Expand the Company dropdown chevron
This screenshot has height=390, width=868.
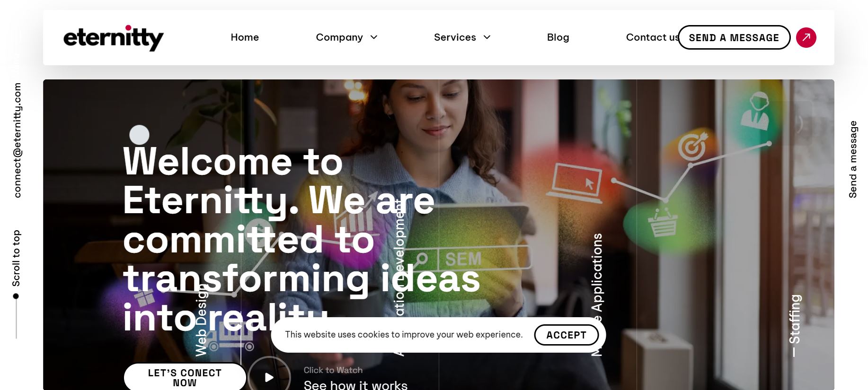point(374,37)
